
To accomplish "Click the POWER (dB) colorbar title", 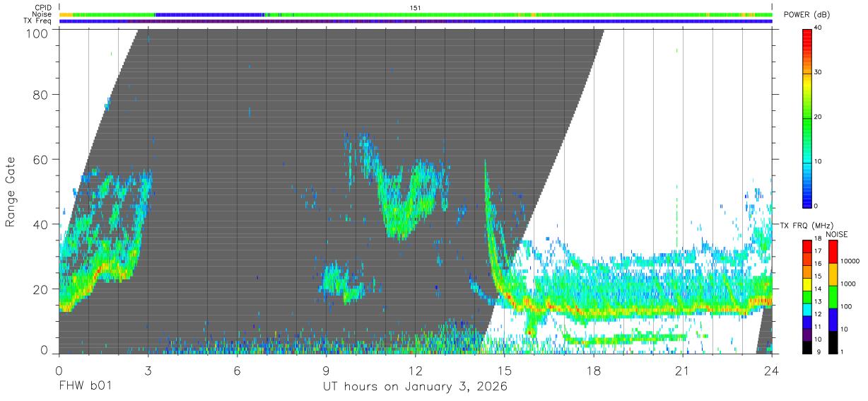I will (x=807, y=15).
